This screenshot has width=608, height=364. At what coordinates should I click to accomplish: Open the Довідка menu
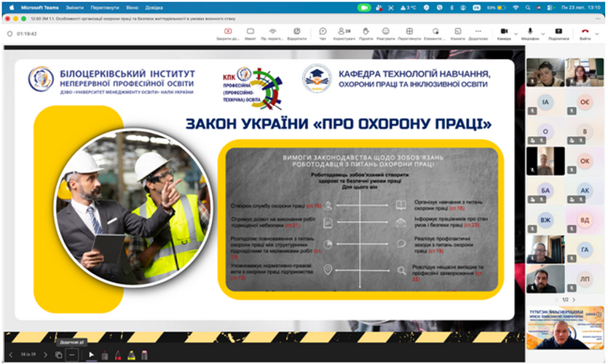click(154, 7)
